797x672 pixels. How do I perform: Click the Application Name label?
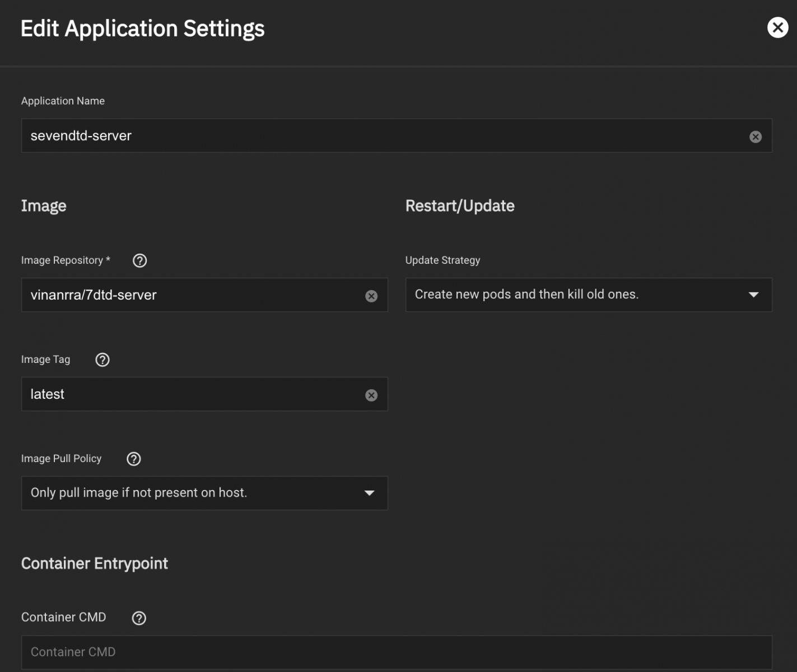(63, 101)
